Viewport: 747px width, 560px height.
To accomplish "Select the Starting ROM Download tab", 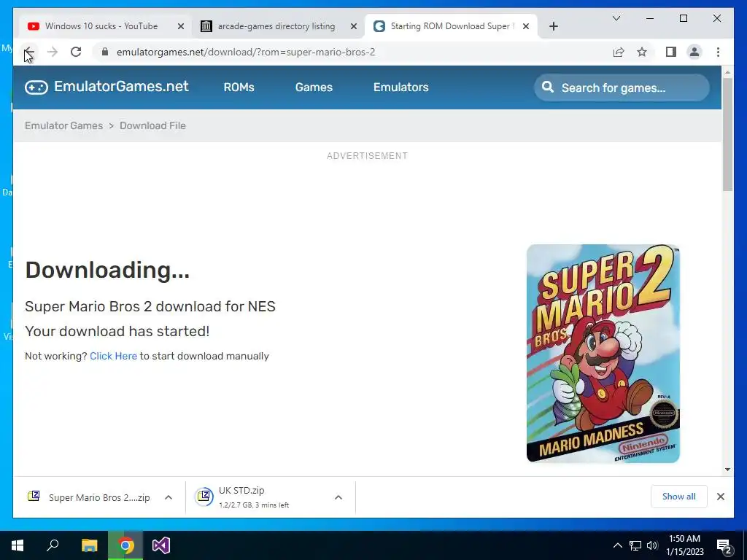I will [451, 26].
